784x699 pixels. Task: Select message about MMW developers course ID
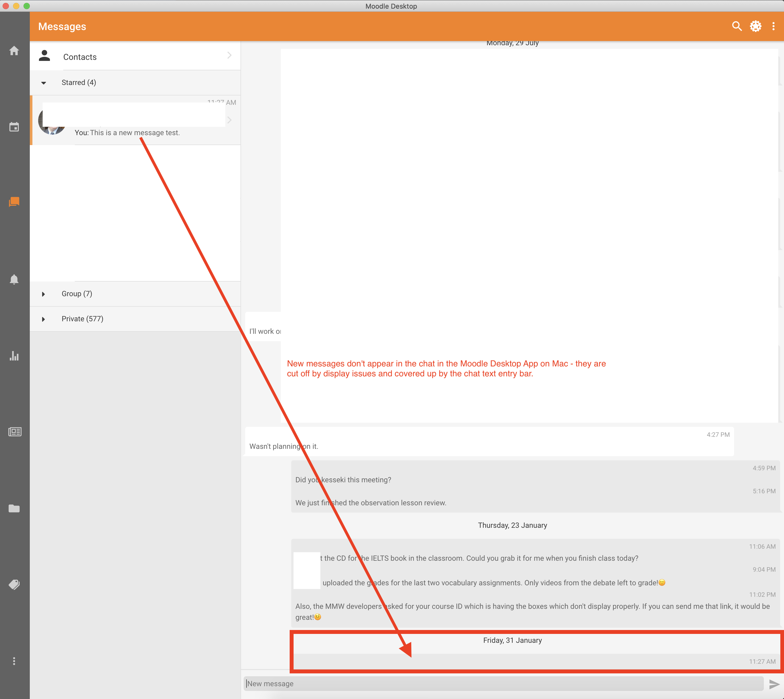(x=533, y=611)
